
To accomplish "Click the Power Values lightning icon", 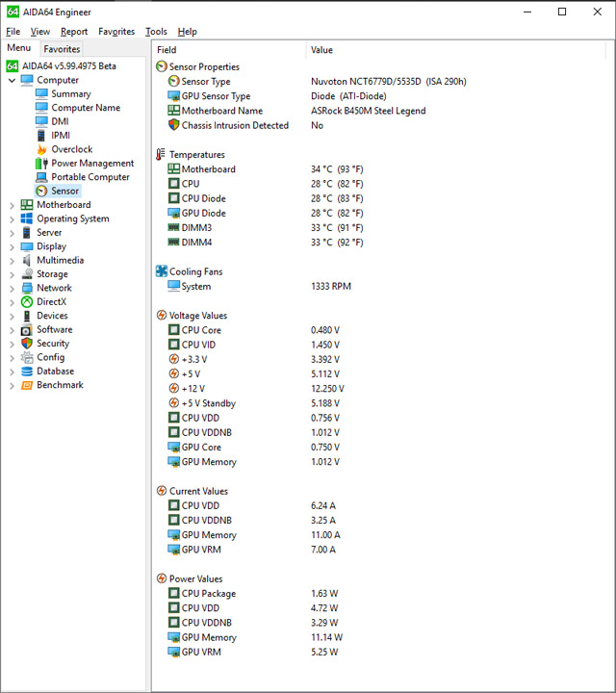I will pyautogui.click(x=162, y=578).
